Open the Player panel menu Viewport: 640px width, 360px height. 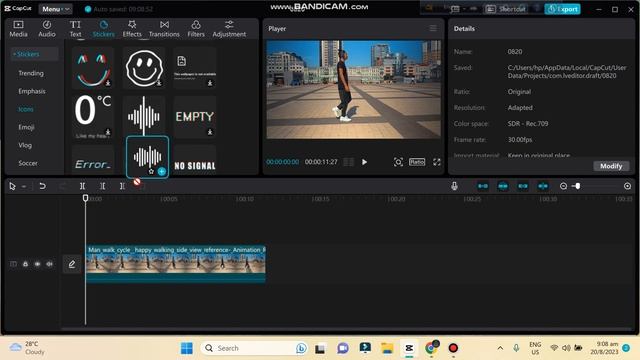[x=433, y=28]
